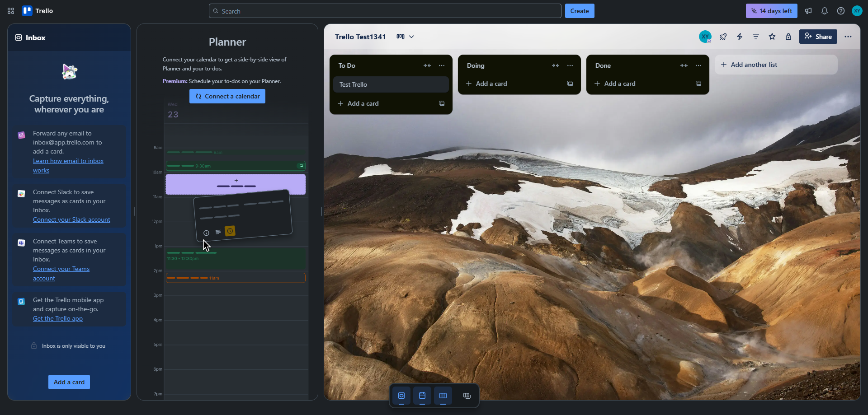Open the Doing list actions menu
868x415 pixels.
click(570, 65)
